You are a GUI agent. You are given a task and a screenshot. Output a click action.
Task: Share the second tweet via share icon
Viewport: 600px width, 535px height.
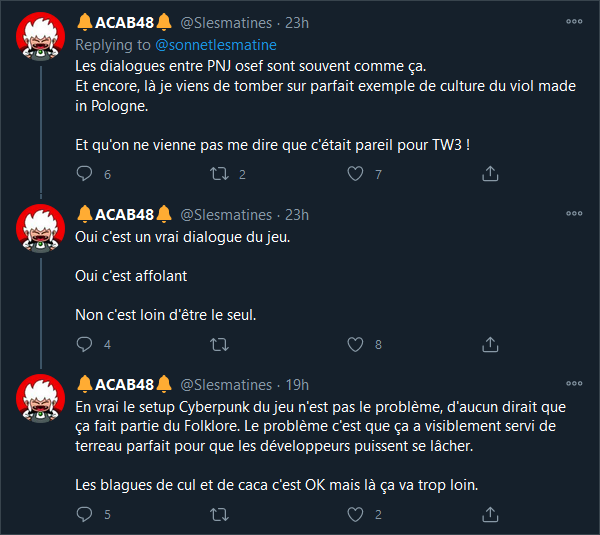[x=490, y=344]
